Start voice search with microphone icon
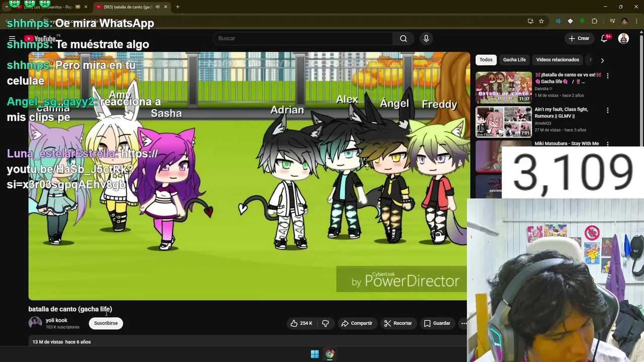 click(x=426, y=38)
